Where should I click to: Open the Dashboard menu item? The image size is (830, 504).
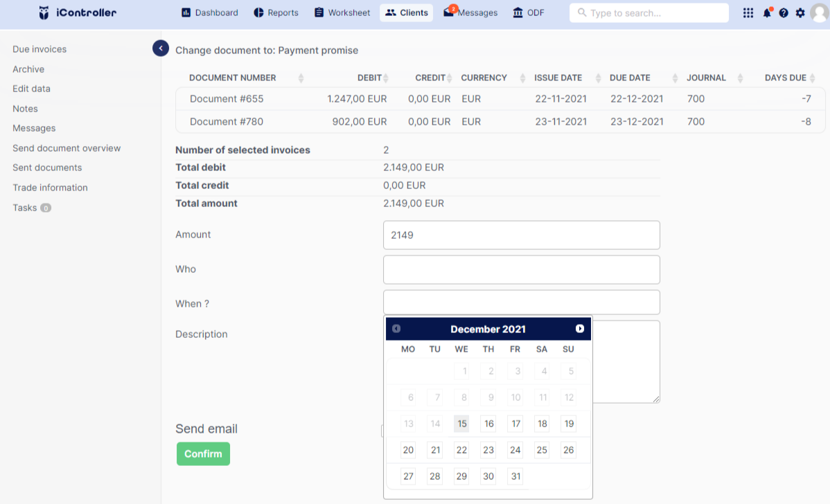point(210,12)
